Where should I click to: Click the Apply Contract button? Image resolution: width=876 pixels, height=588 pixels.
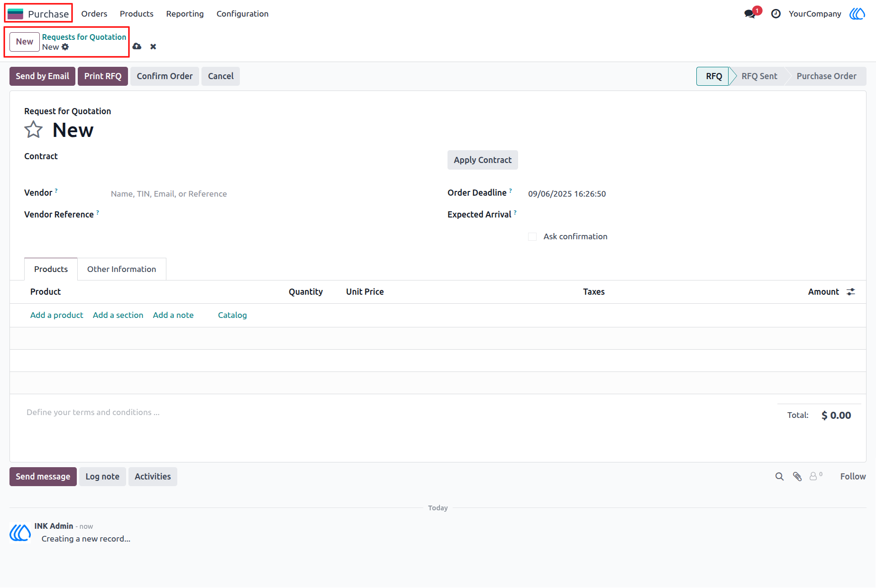coord(483,160)
